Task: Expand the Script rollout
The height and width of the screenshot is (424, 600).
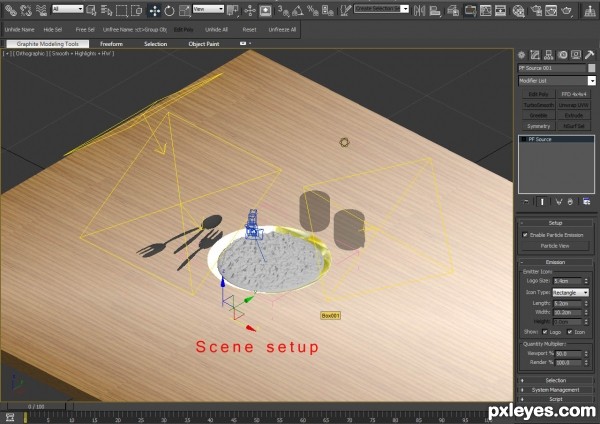Action: click(x=555, y=399)
